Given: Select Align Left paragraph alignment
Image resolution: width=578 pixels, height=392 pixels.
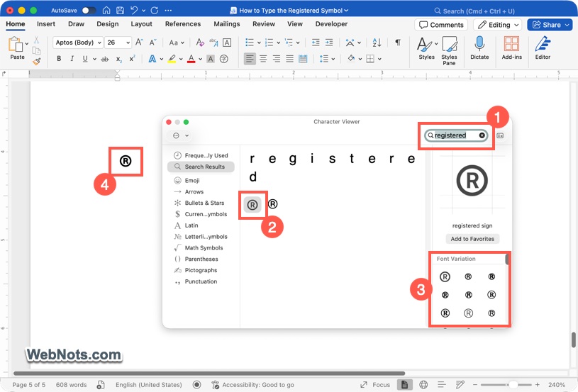Looking at the screenshot, I should pos(250,59).
